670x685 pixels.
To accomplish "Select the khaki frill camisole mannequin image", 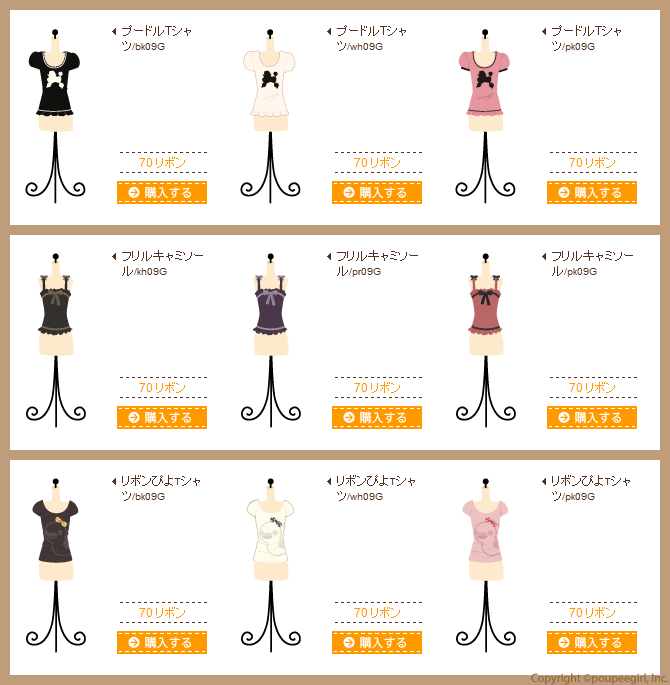I will pos(55,340).
